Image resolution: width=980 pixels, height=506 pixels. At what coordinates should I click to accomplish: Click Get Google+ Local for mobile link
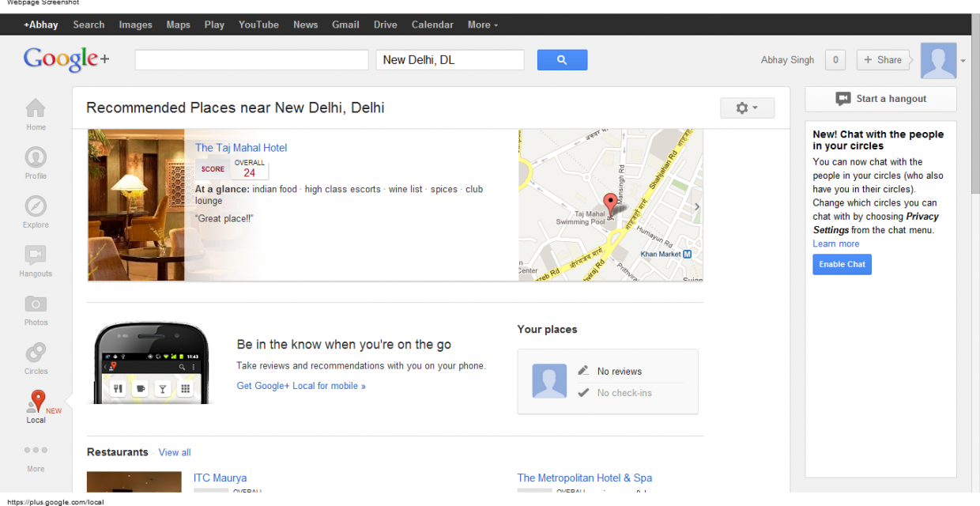coord(301,386)
